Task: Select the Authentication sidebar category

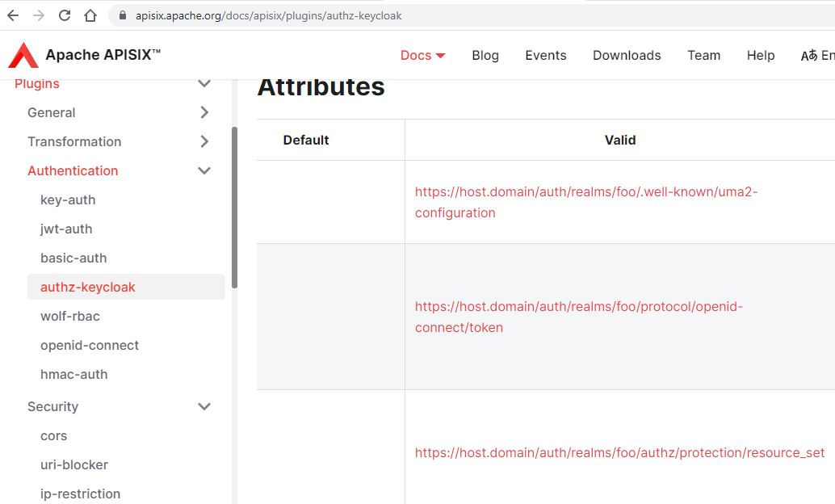Action: [x=73, y=170]
